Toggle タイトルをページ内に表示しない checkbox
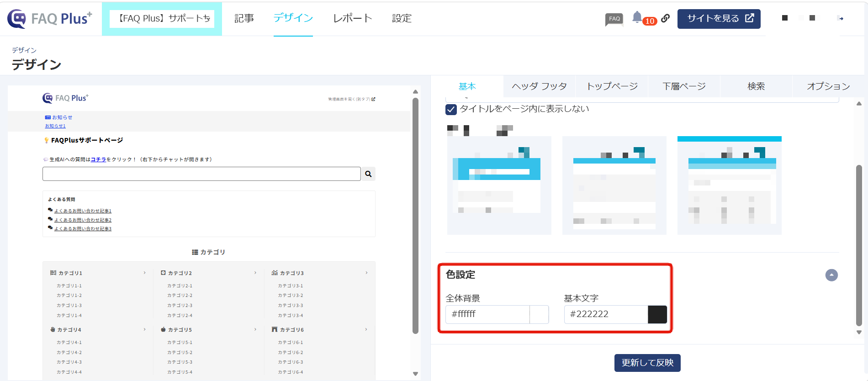This screenshot has height=381, width=868. coord(451,109)
